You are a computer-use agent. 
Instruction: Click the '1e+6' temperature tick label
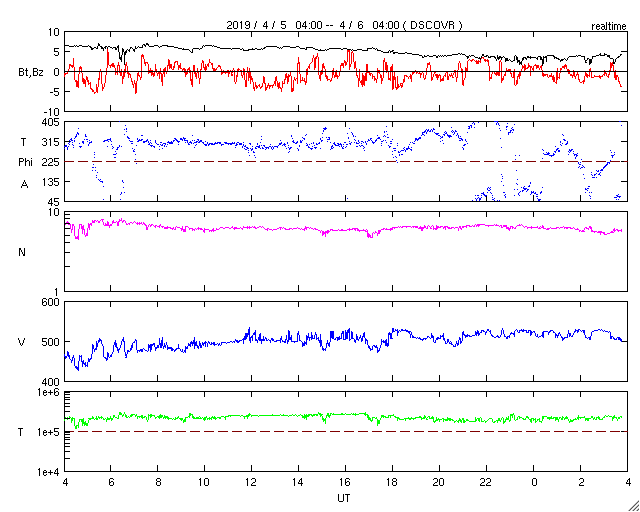pyautogui.click(x=49, y=392)
